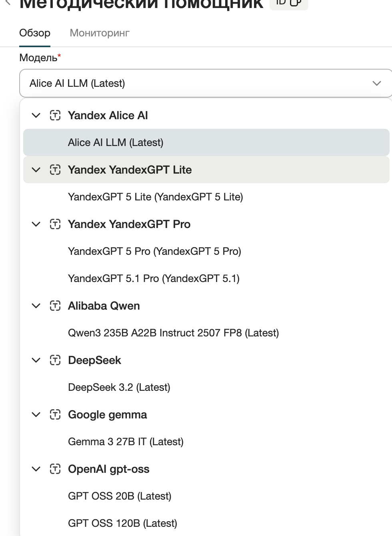Click the text-model icon beside DeepSeek group
This screenshot has width=392, height=536.
(x=55, y=360)
